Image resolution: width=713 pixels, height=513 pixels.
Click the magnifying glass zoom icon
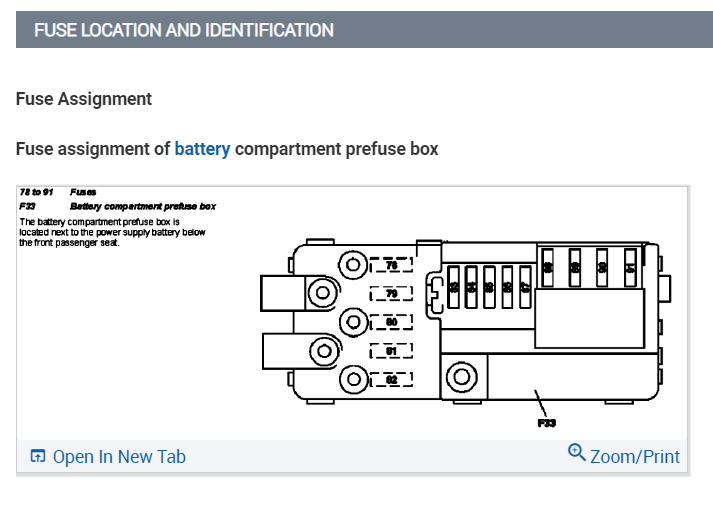(x=577, y=452)
